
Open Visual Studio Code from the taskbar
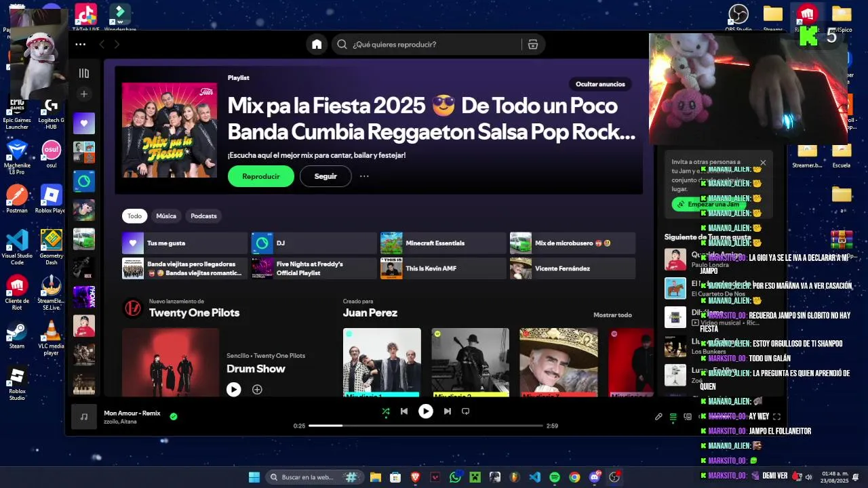click(535, 477)
